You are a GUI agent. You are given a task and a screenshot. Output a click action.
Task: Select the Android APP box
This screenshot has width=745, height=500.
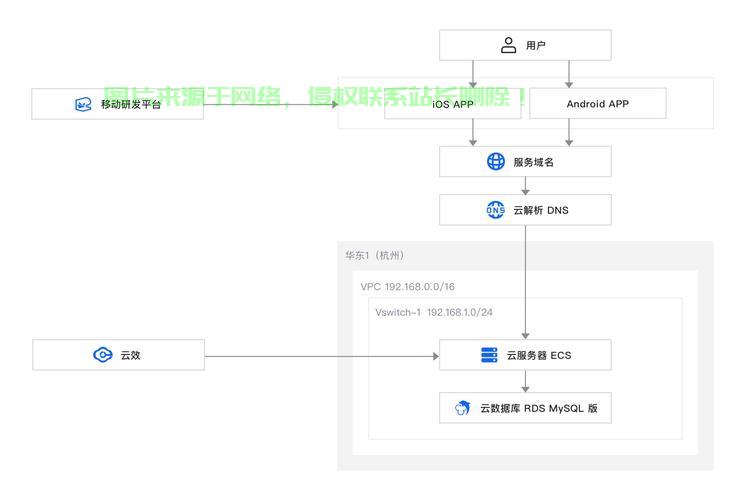click(597, 104)
